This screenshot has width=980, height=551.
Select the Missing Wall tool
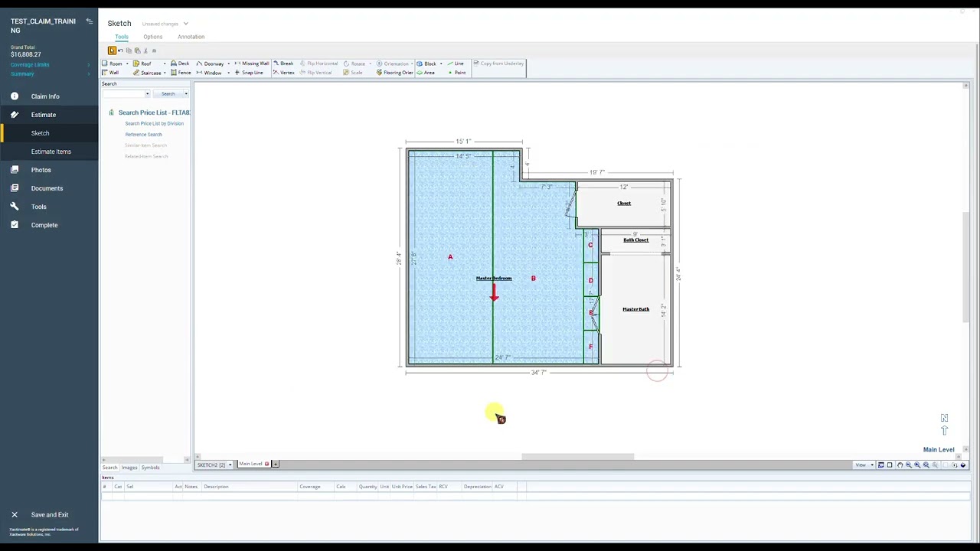click(252, 64)
